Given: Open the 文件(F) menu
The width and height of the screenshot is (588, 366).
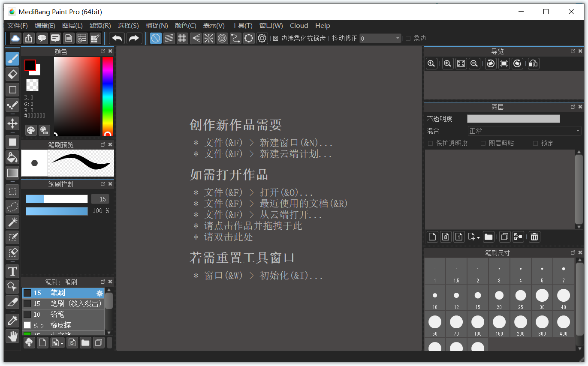Looking at the screenshot, I should (18, 25).
